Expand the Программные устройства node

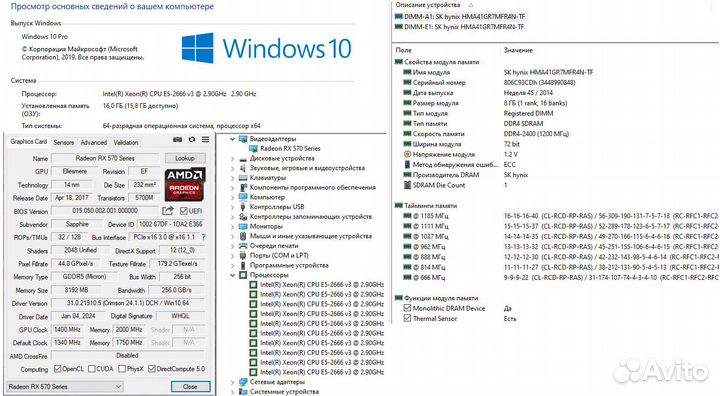pyautogui.click(x=232, y=266)
